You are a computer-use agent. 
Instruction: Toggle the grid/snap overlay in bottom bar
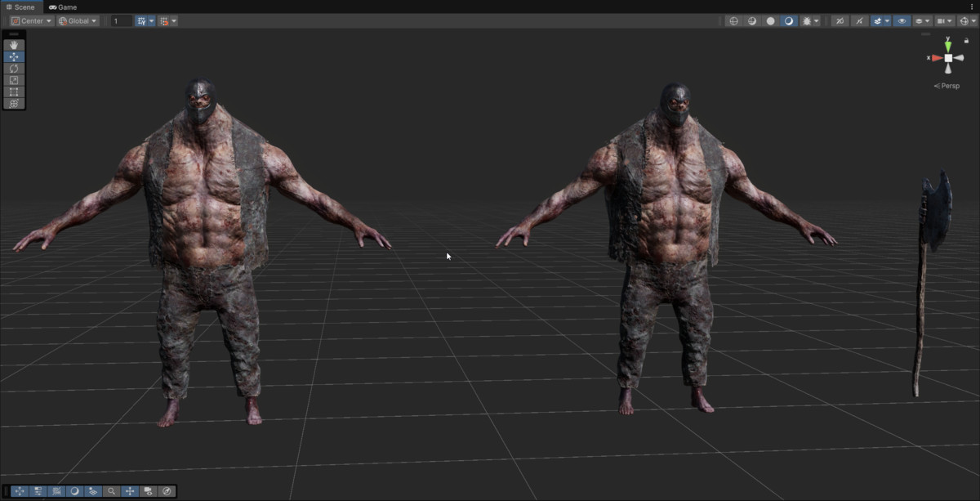[x=56, y=491]
